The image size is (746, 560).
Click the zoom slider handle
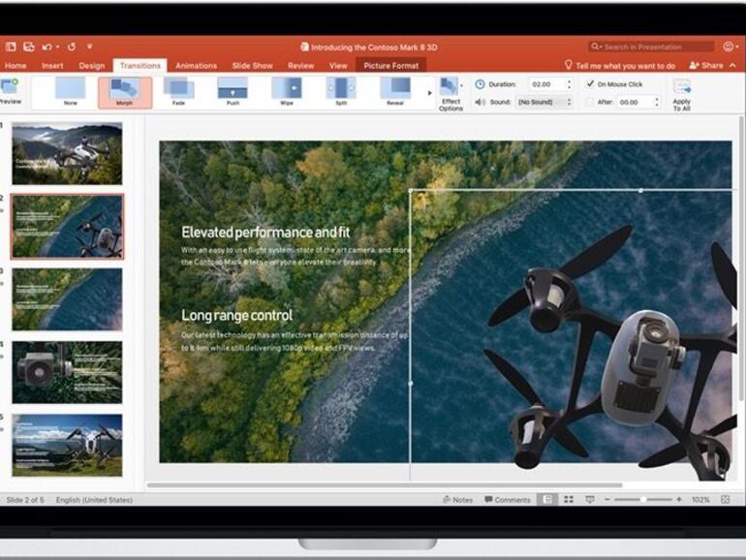tap(643, 499)
